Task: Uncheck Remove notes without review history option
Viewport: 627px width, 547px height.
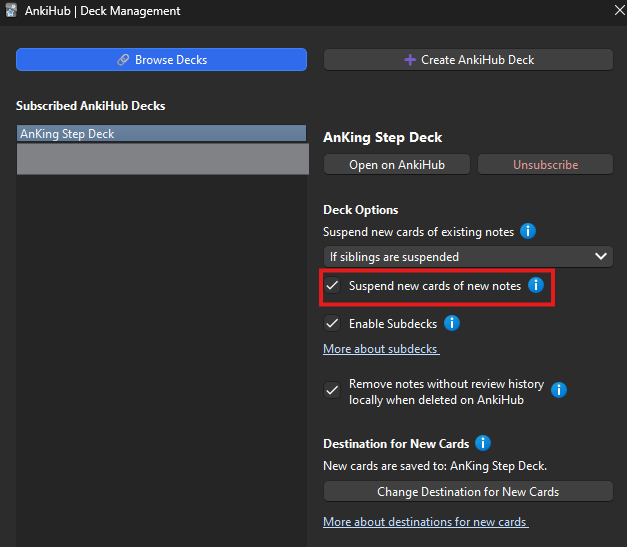Action: 333,391
